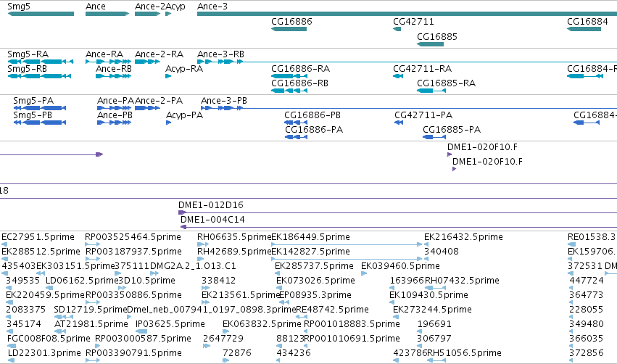Click the "CG16886" gene label

(x=291, y=22)
